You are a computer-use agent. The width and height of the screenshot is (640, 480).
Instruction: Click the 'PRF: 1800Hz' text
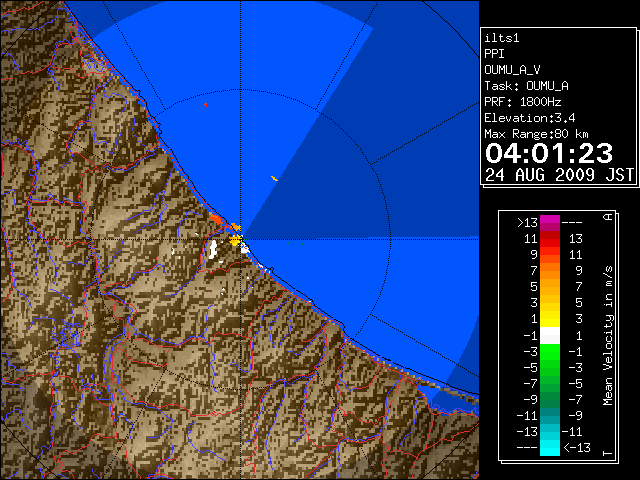pos(523,102)
